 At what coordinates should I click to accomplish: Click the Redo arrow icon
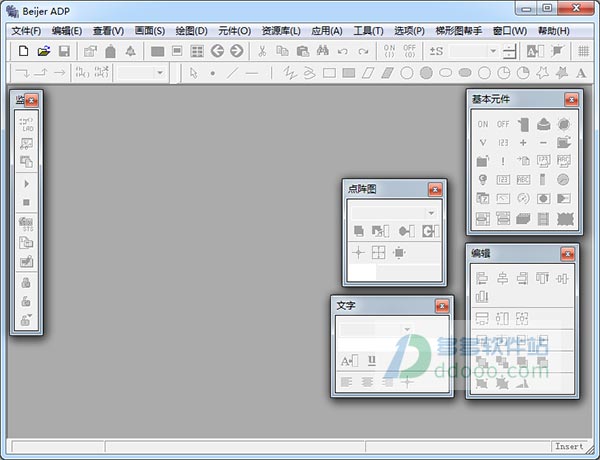(x=363, y=51)
